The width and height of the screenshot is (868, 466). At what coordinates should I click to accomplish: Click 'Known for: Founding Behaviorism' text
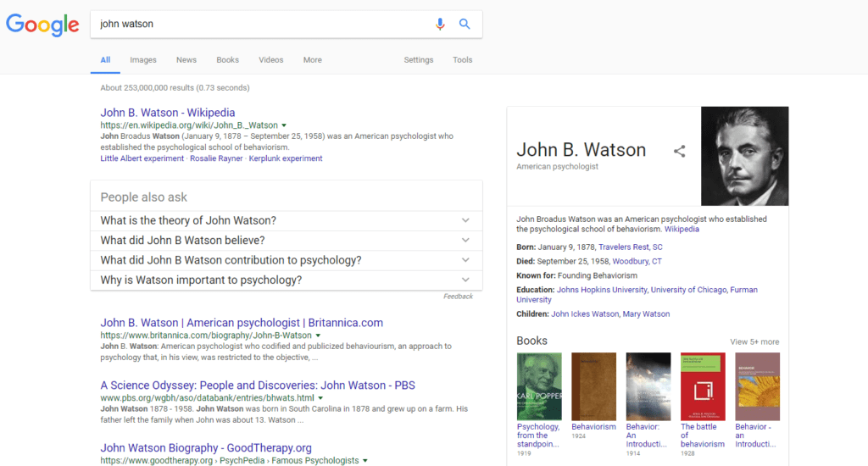[576, 275]
